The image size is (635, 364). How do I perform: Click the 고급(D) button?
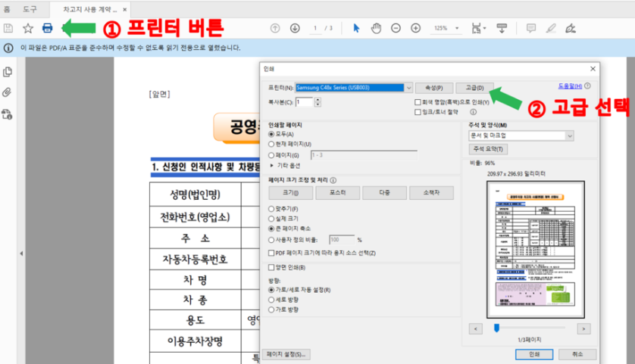[x=474, y=88]
